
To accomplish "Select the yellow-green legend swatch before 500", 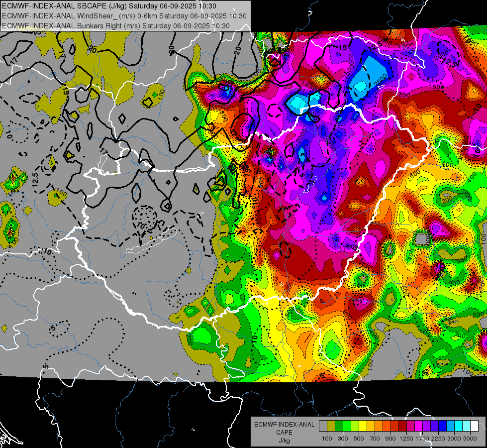I will tap(355, 426).
